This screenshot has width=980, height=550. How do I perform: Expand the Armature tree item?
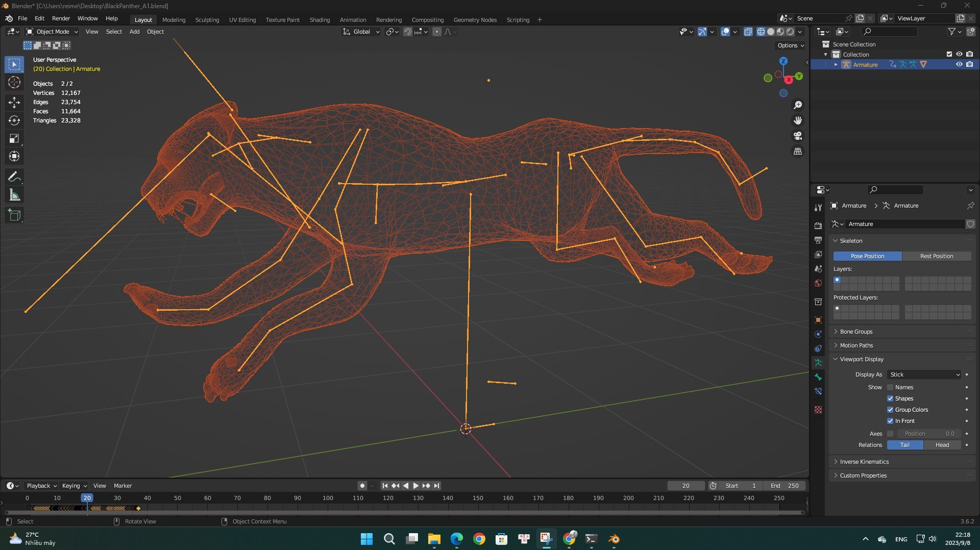(836, 64)
